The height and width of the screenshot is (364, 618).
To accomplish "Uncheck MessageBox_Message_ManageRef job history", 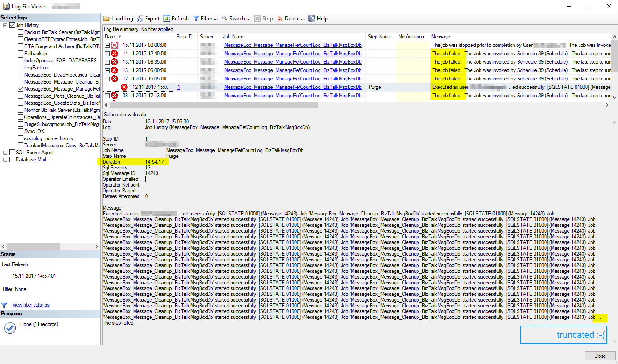I will (19, 88).
